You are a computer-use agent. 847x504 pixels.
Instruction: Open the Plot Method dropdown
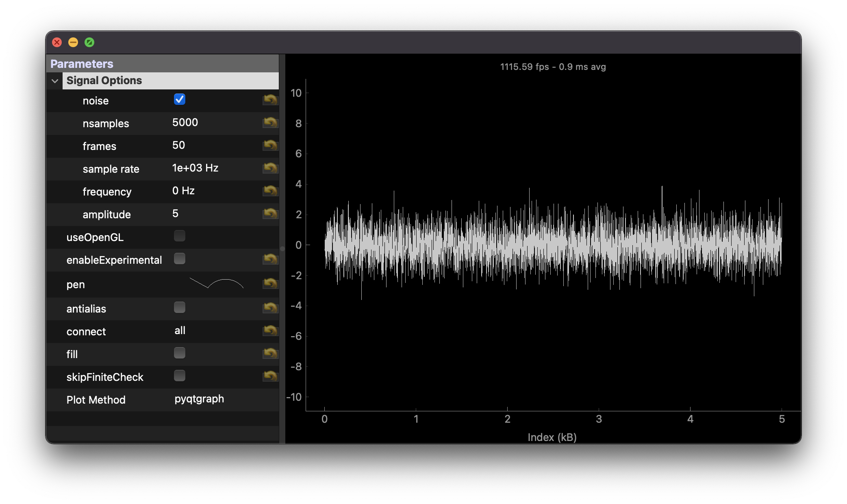point(199,399)
